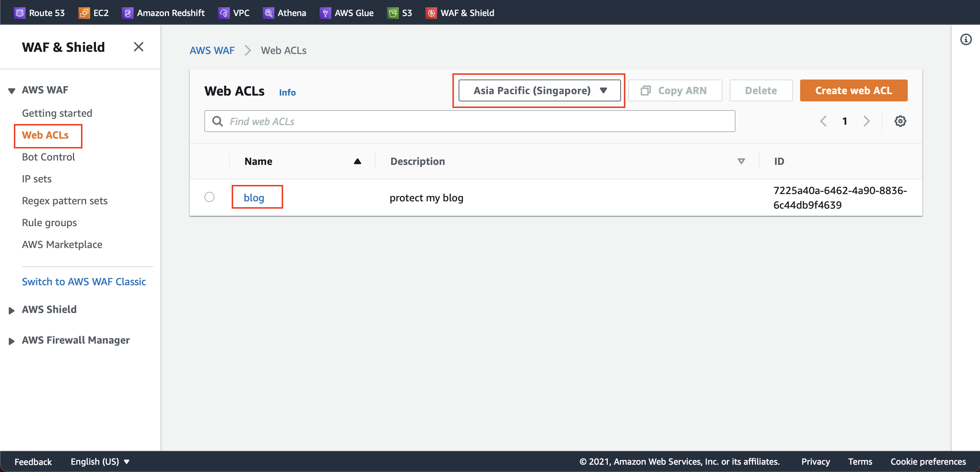The image size is (980, 472).
Task: Open Regex pattern sets in sidebar
Action: point(65,201)
